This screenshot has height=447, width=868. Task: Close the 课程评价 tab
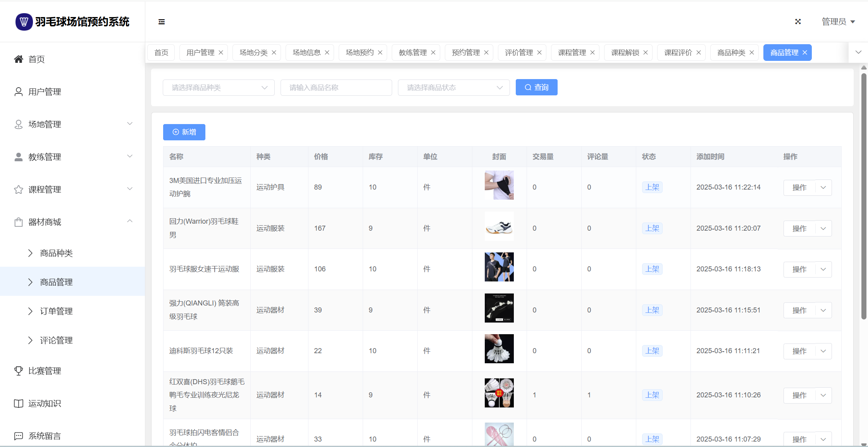(699, 53)
